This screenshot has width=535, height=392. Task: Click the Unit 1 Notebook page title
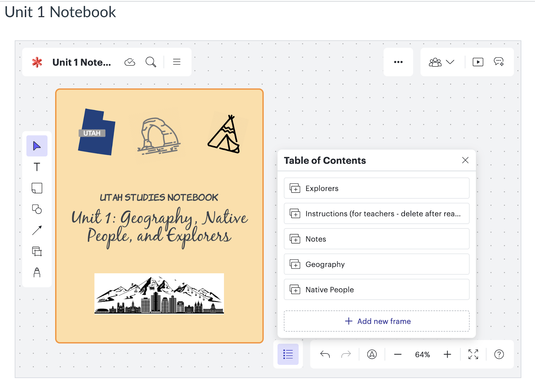pyautogui.click(x=60, y=12)
